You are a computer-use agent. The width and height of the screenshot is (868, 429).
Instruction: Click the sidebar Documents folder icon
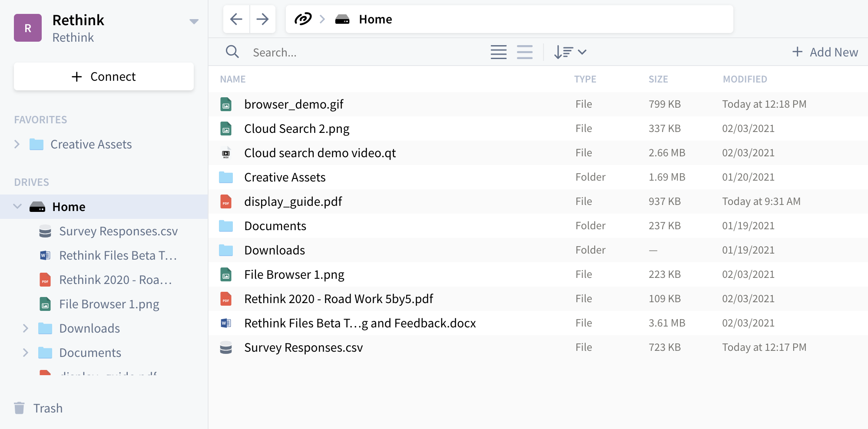point(45,353)
